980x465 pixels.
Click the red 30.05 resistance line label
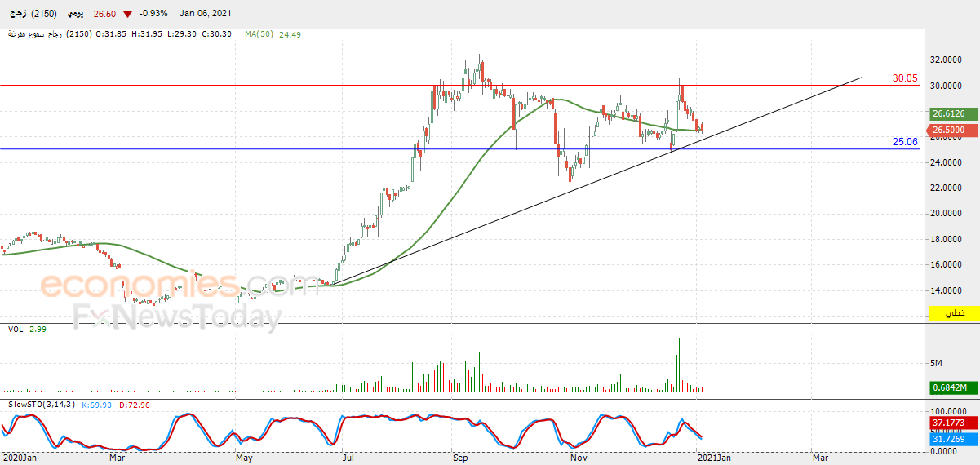click(905, 78)
